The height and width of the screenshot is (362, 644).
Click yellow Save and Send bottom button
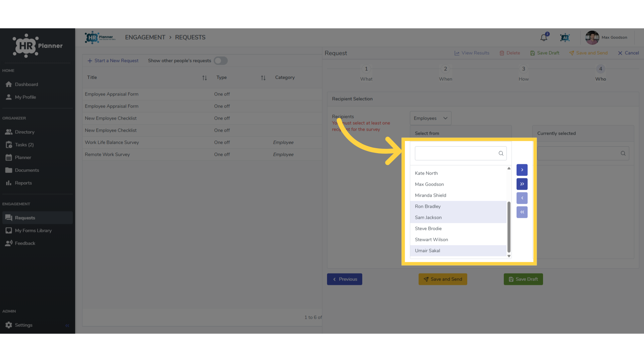(443, 279)
